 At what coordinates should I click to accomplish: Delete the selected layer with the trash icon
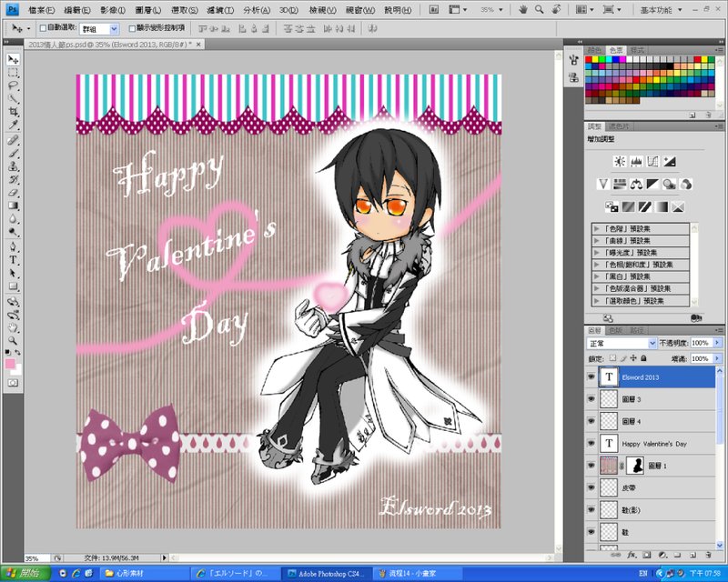coord(708,555)
